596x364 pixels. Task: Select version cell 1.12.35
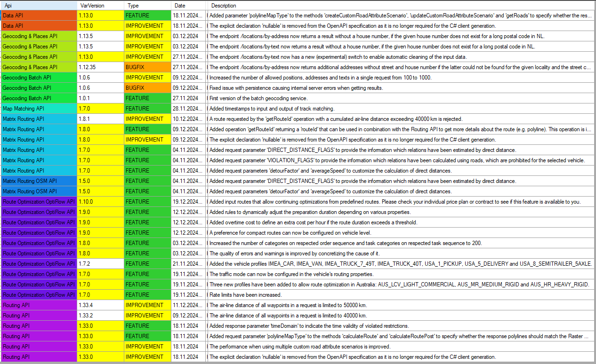click(x=100, y=67)
